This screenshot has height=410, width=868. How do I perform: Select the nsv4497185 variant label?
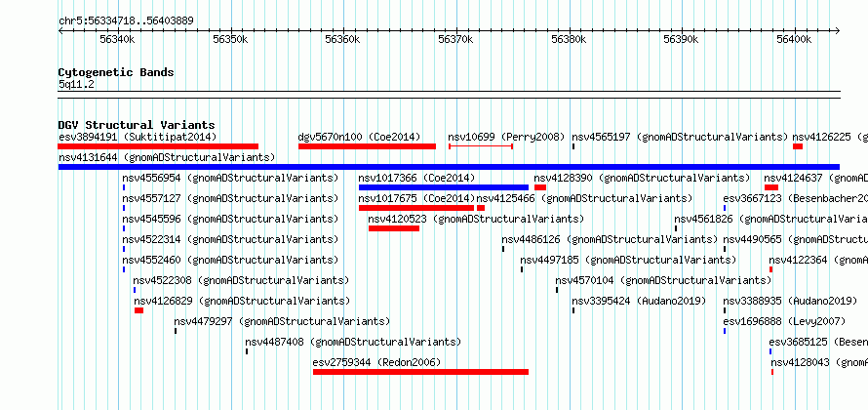coord(628,260)
